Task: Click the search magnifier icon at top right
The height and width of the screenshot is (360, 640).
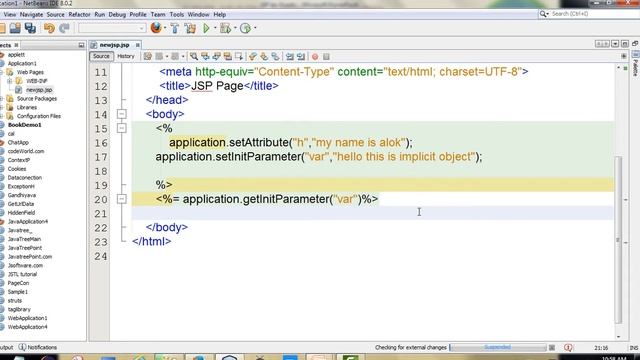Action: tap(543, 14)
